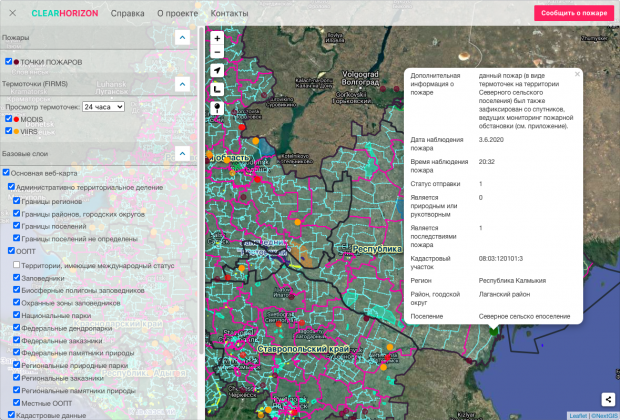
Task: Select the place marker pin tool
Action: [217, 107]
